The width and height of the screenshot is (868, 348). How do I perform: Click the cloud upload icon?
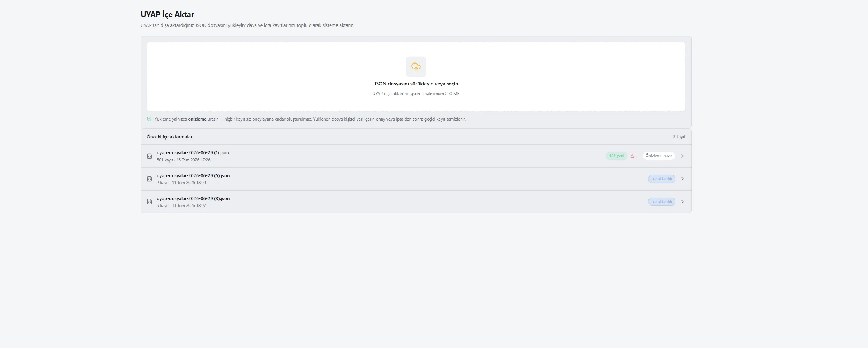(x=416, y=67)
